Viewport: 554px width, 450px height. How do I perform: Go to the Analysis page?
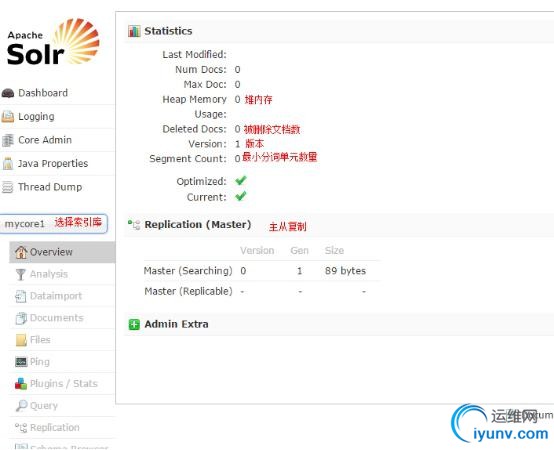pyautogui.click(x=62, y=274)
